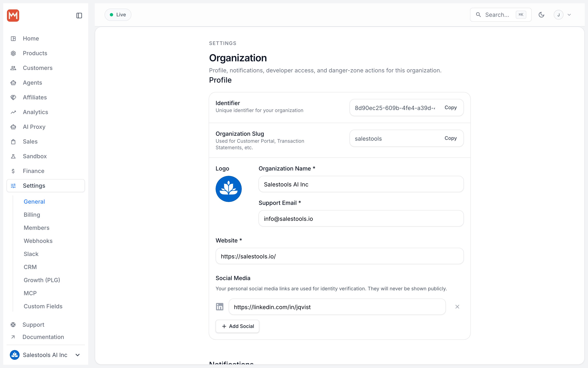Screen dimensions: 588x368
Task: Click the Sandbox flask icon
Action: (13, 156)
